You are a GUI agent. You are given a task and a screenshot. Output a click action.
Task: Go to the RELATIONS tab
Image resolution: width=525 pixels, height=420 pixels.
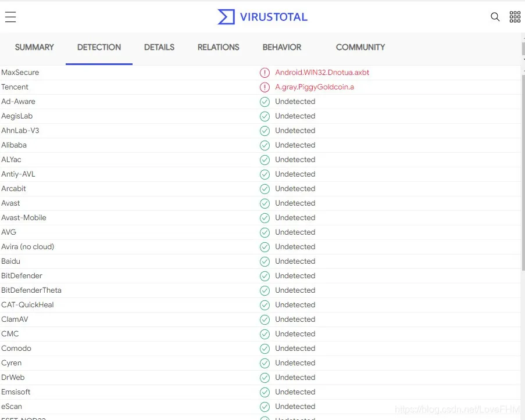coord(218,47)
